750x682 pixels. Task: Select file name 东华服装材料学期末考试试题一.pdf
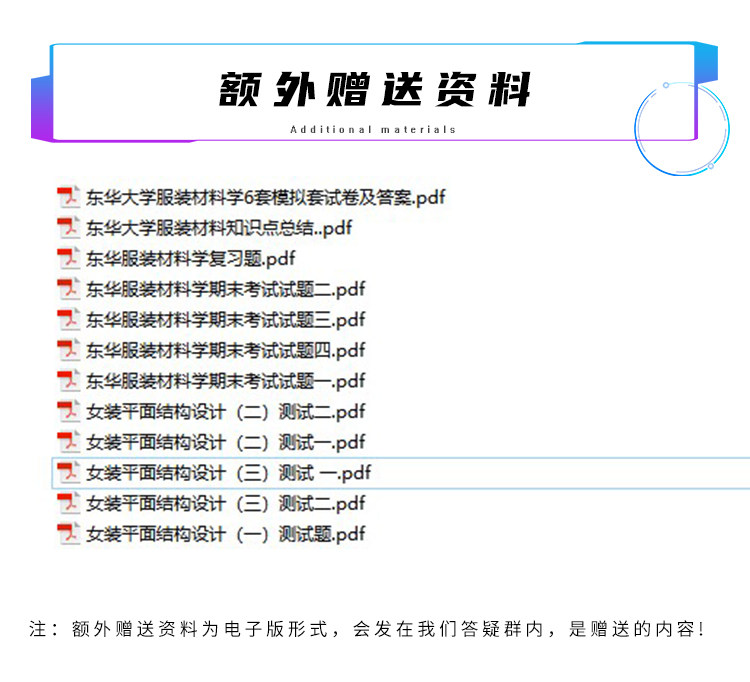tap(226, 381)
